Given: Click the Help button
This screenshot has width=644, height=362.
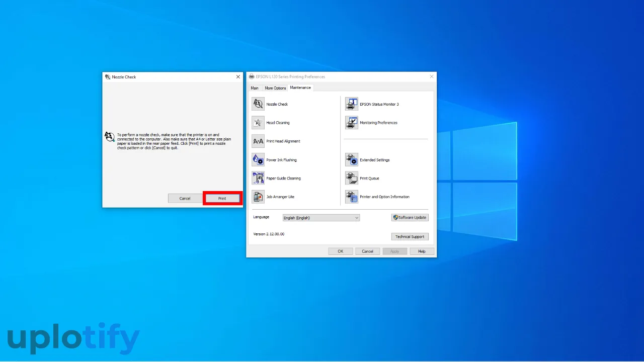Looking at the screenshot, I should point(422,251).
